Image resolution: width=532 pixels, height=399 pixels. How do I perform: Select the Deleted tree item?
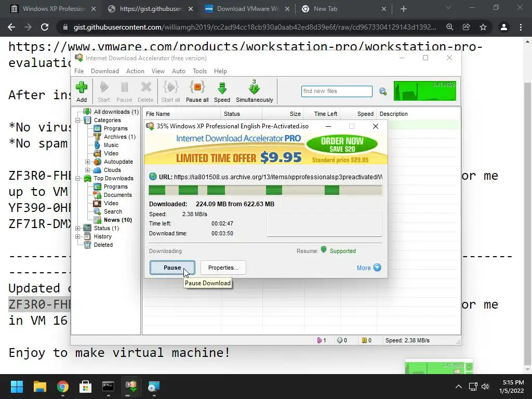(103, 245)
